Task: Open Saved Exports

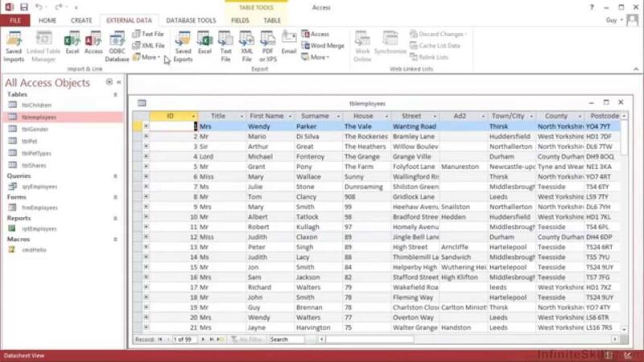Action: click(x=183, y=45)
